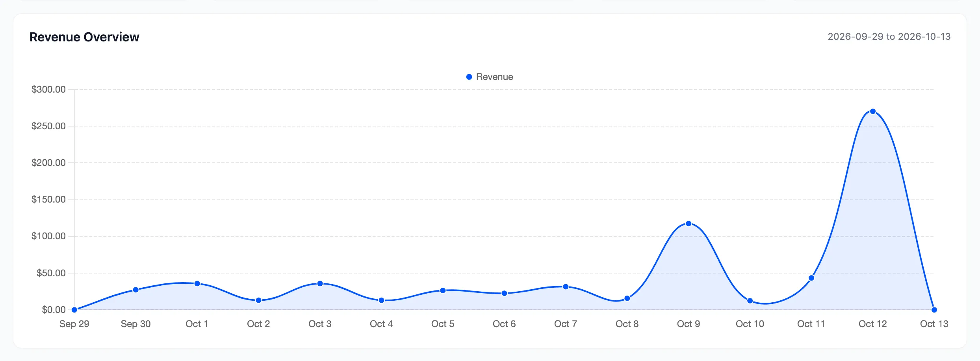This screenshot has height=361, width=980.
Task: Click the $300.00 y-axis label
Action: point(48,89)
